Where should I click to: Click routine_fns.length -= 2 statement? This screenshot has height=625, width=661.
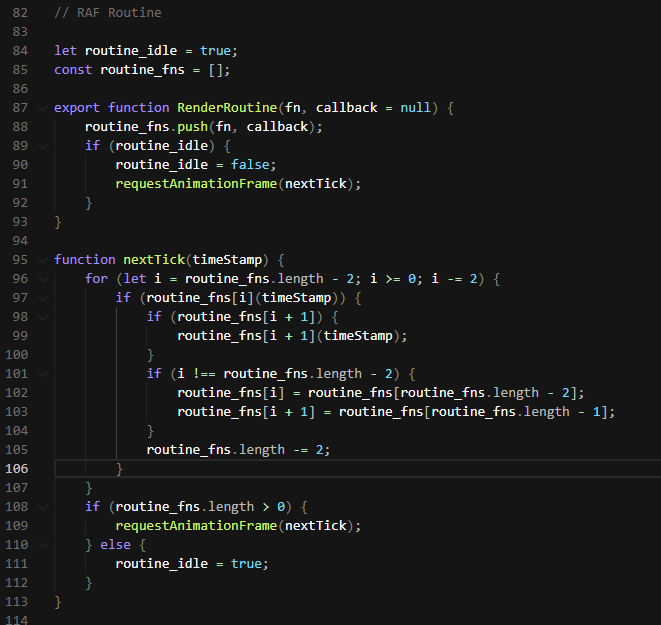[238, 450]
